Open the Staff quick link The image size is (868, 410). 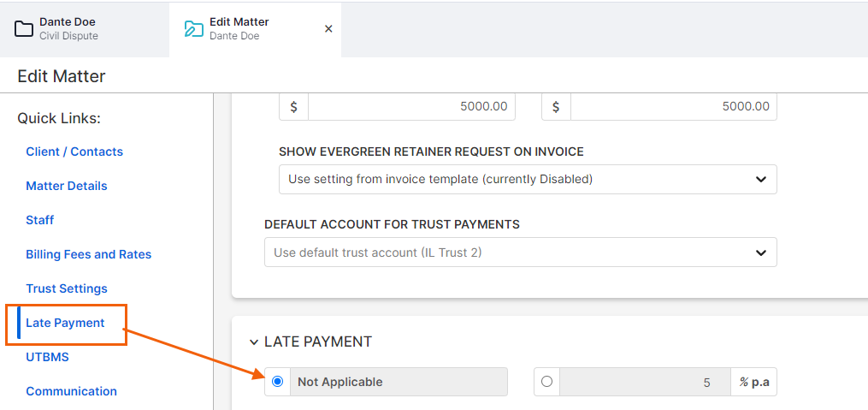40,221
